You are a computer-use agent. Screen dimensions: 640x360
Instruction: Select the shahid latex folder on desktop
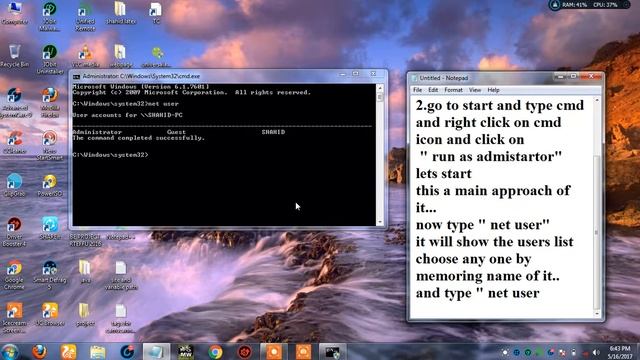120,12
